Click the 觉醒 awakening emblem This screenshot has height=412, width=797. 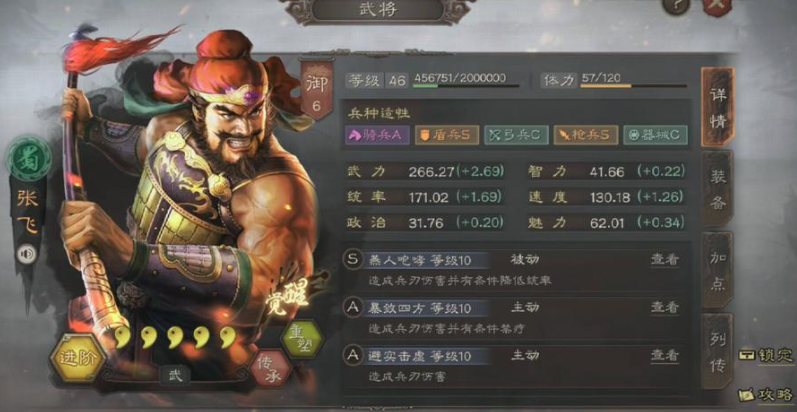click(290, 295)
